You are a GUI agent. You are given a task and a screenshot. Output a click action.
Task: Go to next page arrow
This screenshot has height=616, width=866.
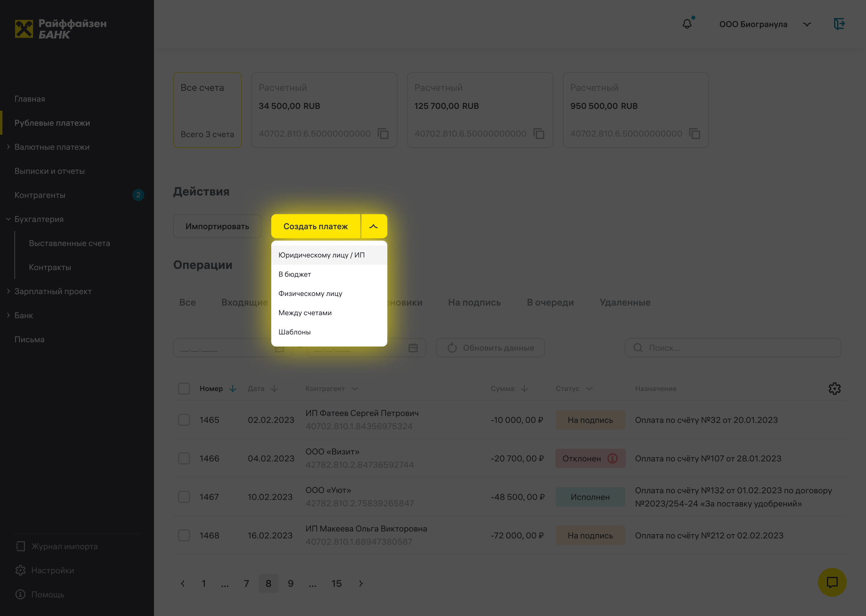[361, 584]
